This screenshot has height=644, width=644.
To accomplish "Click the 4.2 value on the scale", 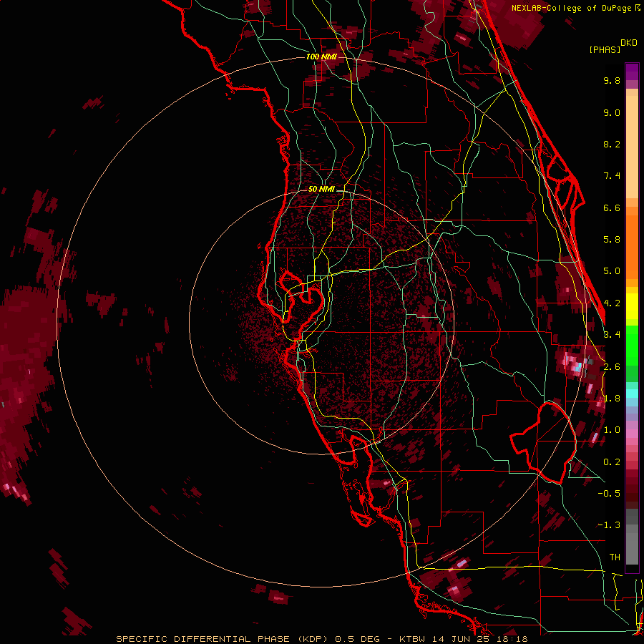I will pos(612,303).
